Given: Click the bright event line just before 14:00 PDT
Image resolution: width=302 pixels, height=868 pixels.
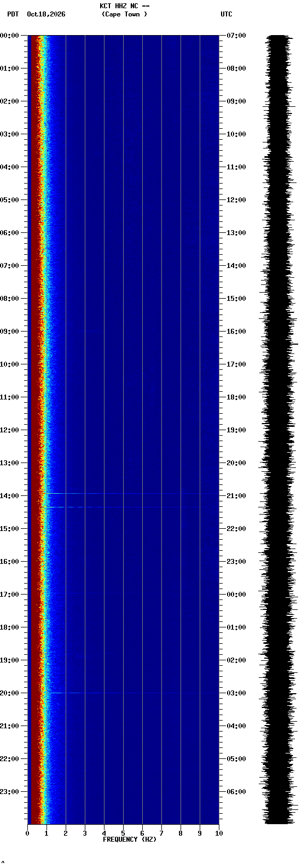Looking at the screenshot, I should 131,494.
